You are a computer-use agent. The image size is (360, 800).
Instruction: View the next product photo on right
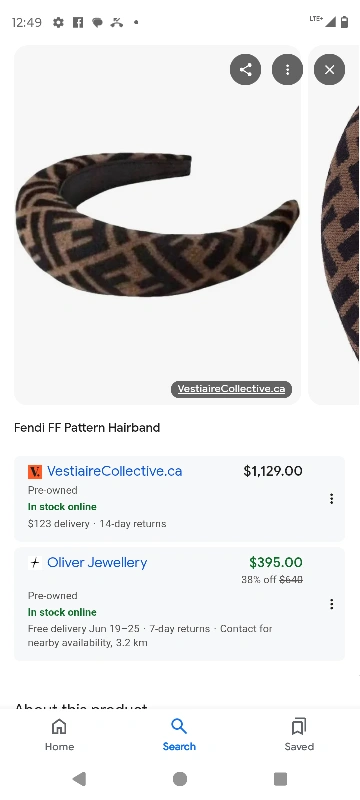coord(334,225)
